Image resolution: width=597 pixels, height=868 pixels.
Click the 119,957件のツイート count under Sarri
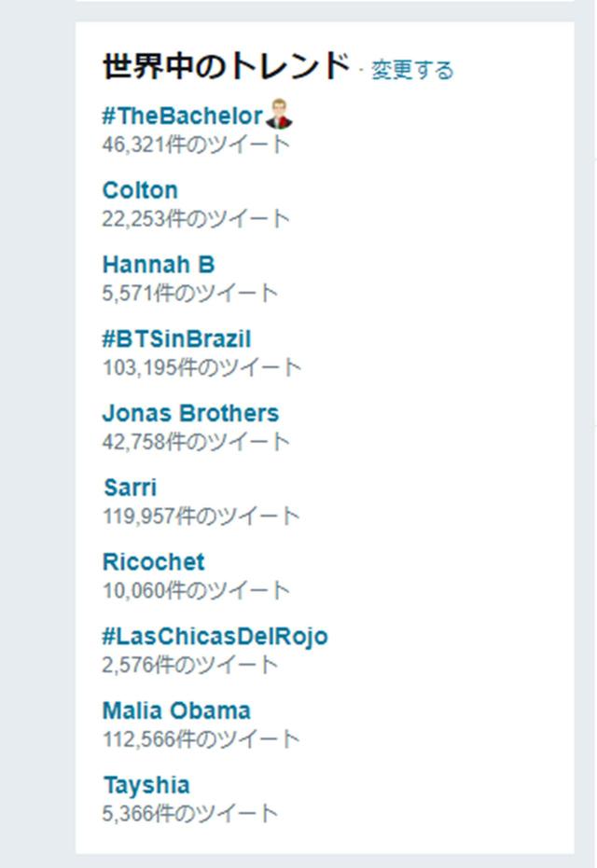coord(201,517)
